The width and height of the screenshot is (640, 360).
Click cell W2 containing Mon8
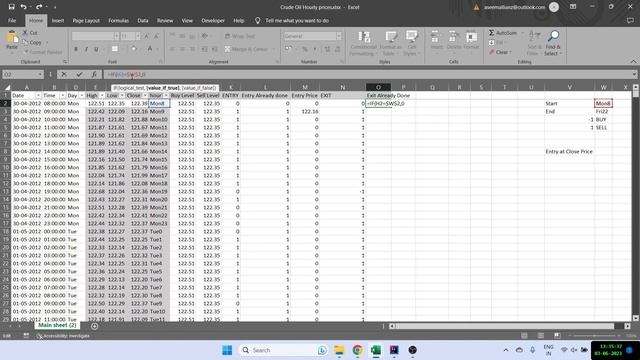(603, 104)
